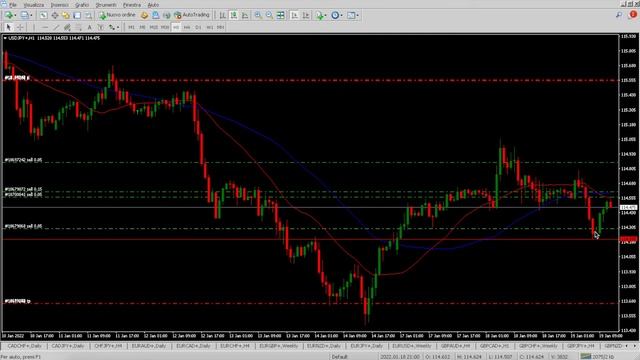640x360 pixels.
Task: Switch to the CADCHF+,Daily chart tab
Action: point(24,346)
